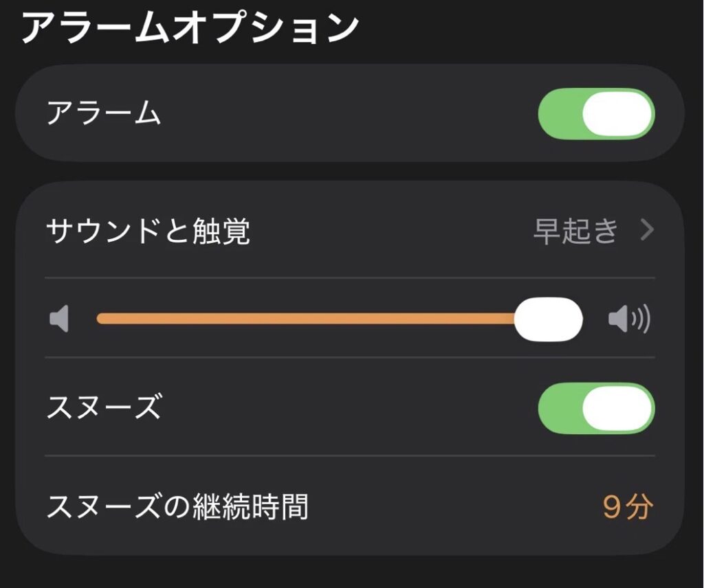The height and width of the screenshot is (588, 704).
Task: Click the アラームオプション heading
Action: (190, 28)
